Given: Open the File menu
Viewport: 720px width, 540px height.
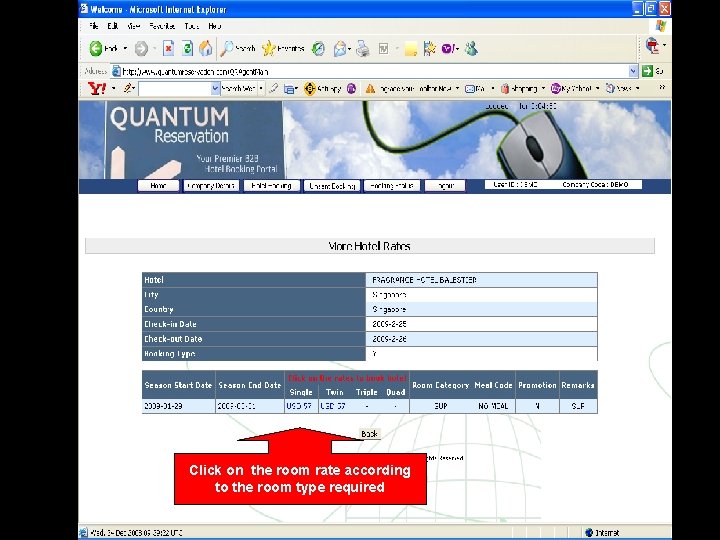Looking at the screenshot, I should tap(94, 26).
